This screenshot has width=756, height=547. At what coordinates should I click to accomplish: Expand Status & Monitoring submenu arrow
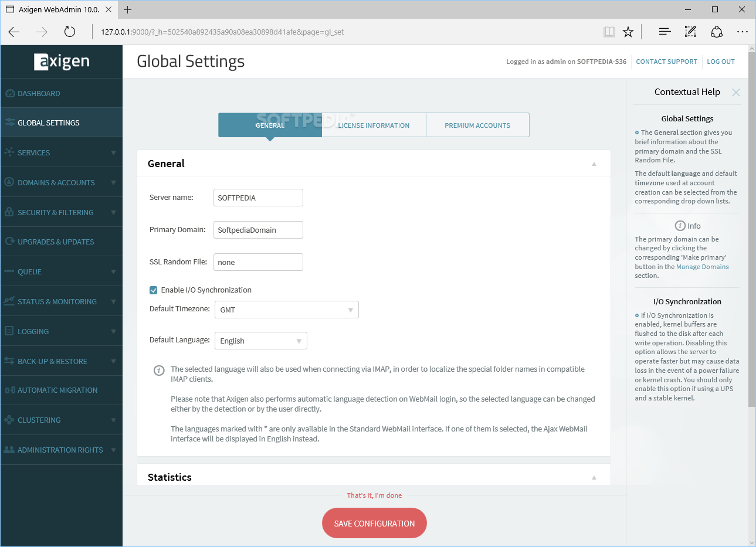point(113,301)
